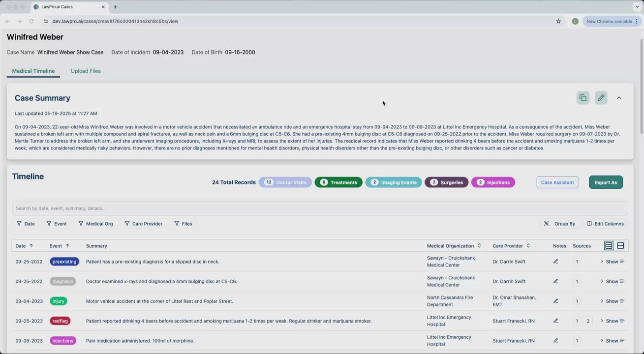This screenshot has width=644, height=354.
Task: Click the redflag event badge
Action: click(60, 321)
